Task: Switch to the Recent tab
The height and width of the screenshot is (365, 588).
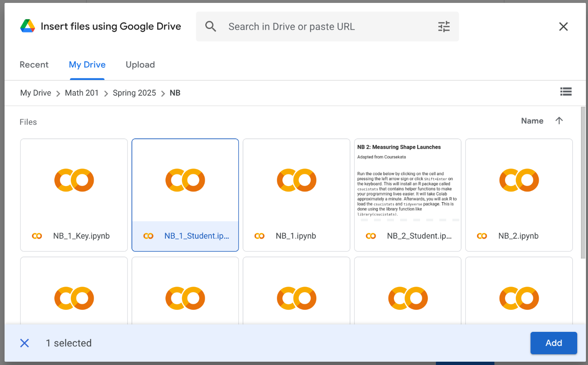Action: tap(34, 65)
